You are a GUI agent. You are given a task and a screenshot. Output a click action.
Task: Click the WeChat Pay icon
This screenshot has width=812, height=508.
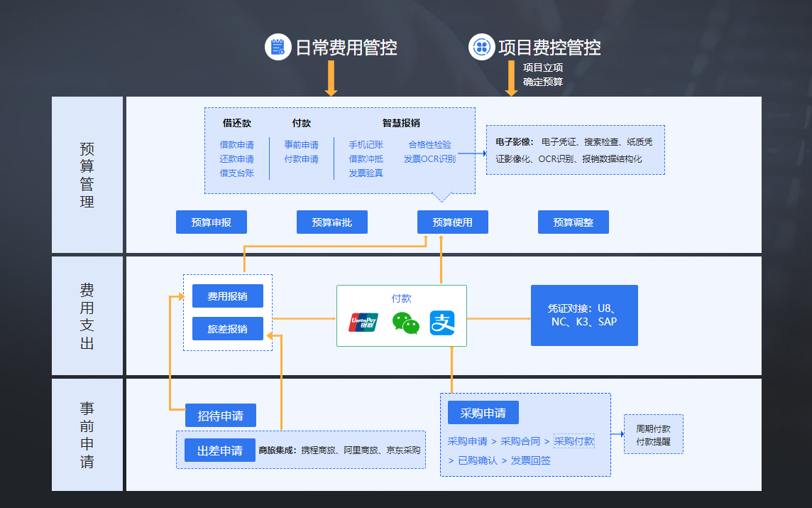tap(405, 323)
